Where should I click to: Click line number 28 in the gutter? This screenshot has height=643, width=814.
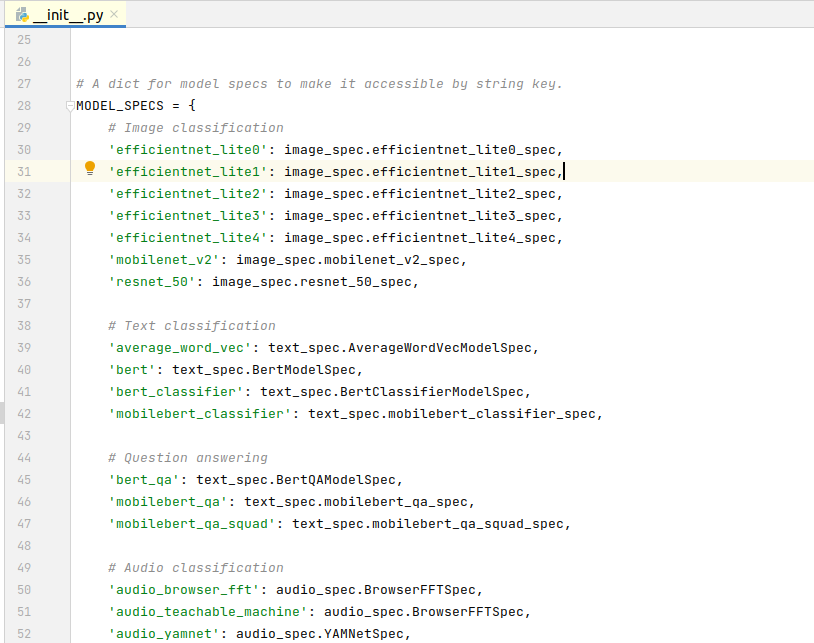click(24, 105)
